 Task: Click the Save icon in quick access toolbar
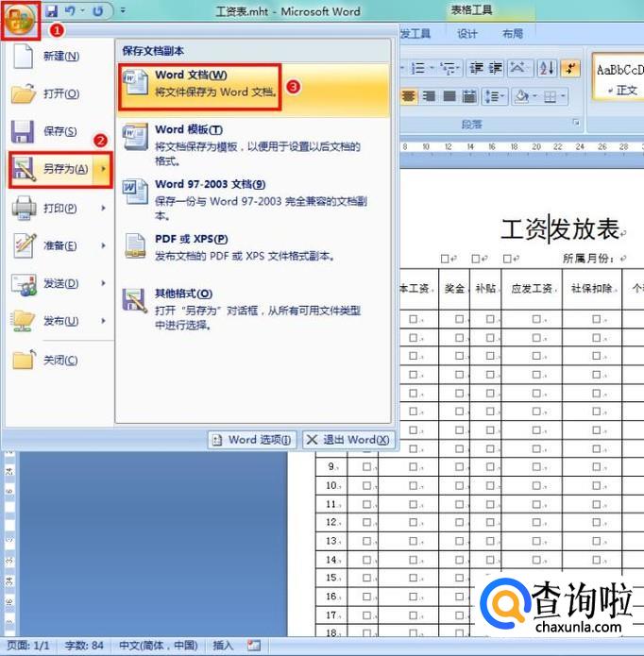pyautogui.click(x=52, y=11)
